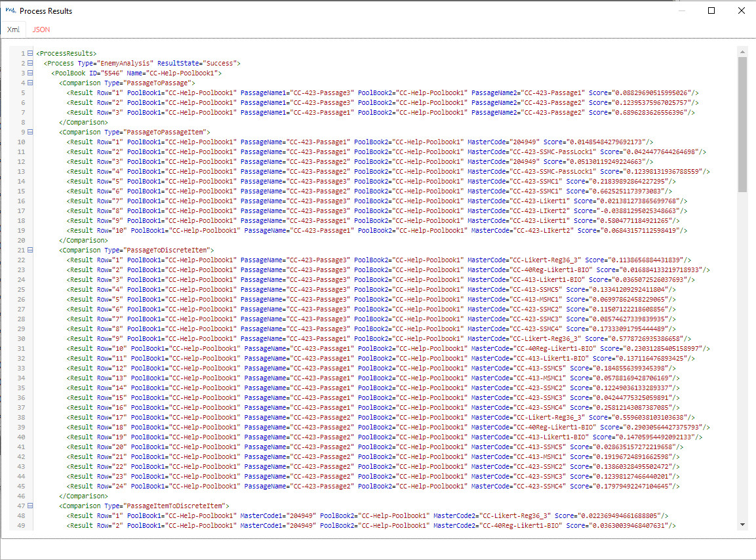Click line number 20 in the gutter
This screenshot has width=756, height=560.
(x=22, y=240)
